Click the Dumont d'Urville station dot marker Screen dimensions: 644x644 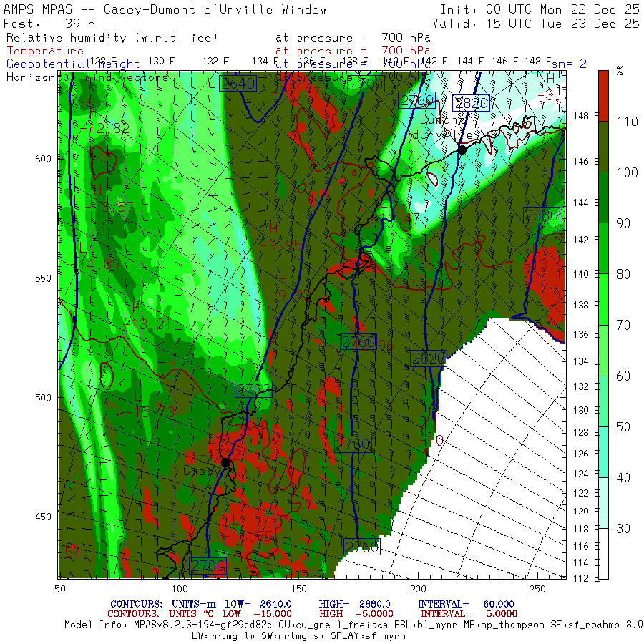click(462, 150)
